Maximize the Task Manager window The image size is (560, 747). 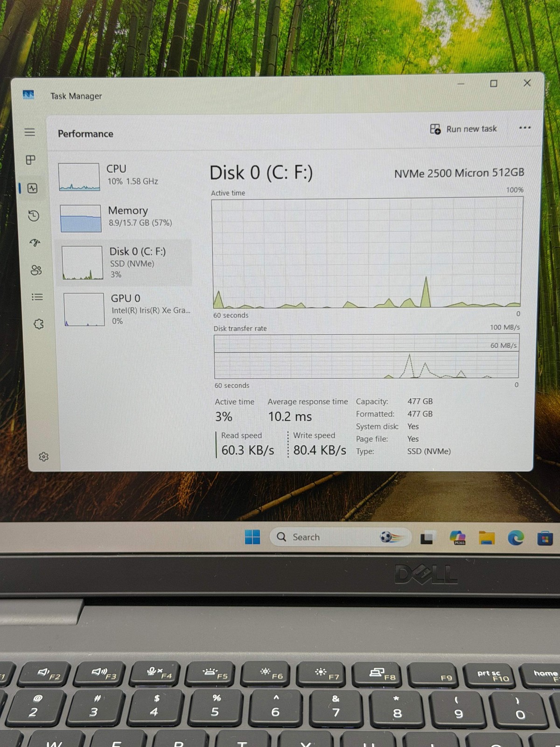pos(494,84)
